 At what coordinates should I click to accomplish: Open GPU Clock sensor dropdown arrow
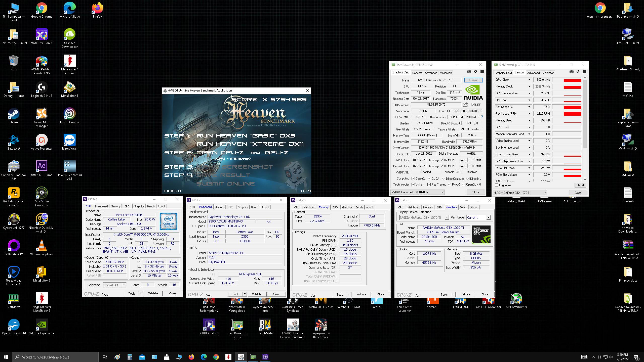tap(529, 80)
